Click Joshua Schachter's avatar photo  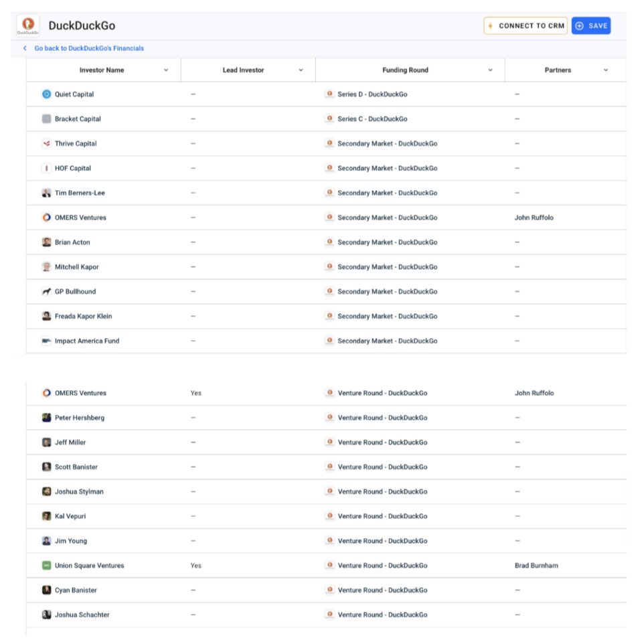pyautogui.click(x=46, y=615)
